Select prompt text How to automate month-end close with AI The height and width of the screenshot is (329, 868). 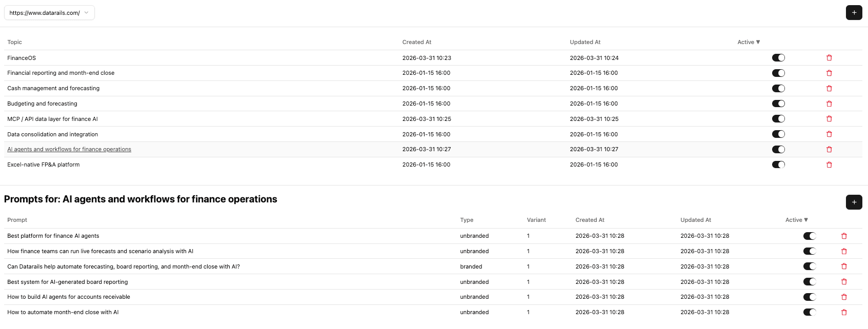(63, 312)
